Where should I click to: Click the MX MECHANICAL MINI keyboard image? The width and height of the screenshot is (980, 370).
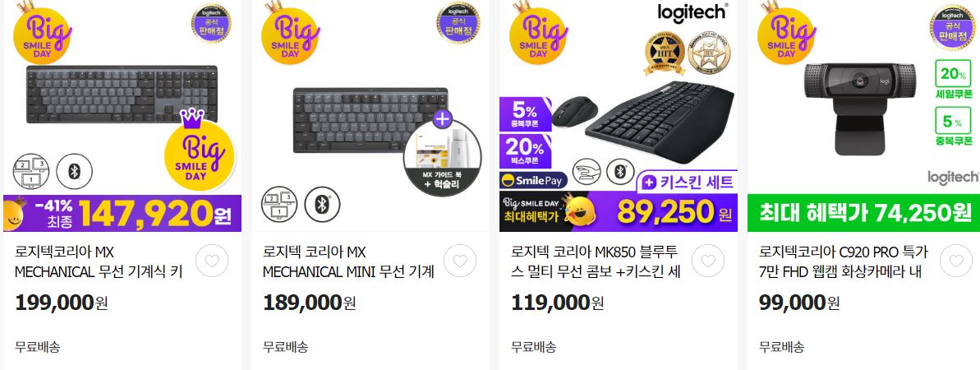click(370, 119)
